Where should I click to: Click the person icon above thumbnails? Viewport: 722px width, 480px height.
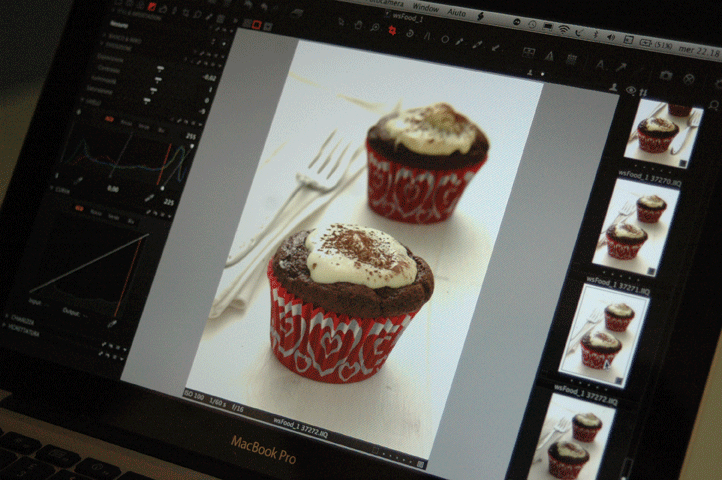pos(613,87)
